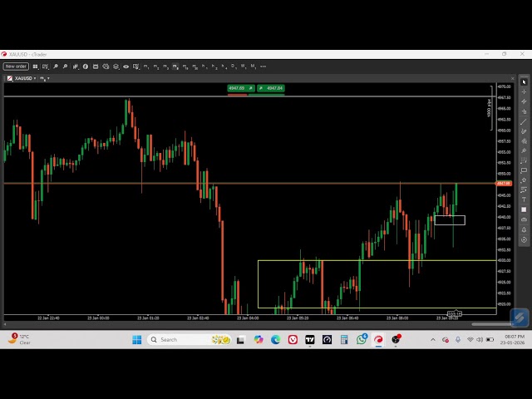532x399 pixels.
Task: Select the highlighted m5 timeframe
Action: 175,66
